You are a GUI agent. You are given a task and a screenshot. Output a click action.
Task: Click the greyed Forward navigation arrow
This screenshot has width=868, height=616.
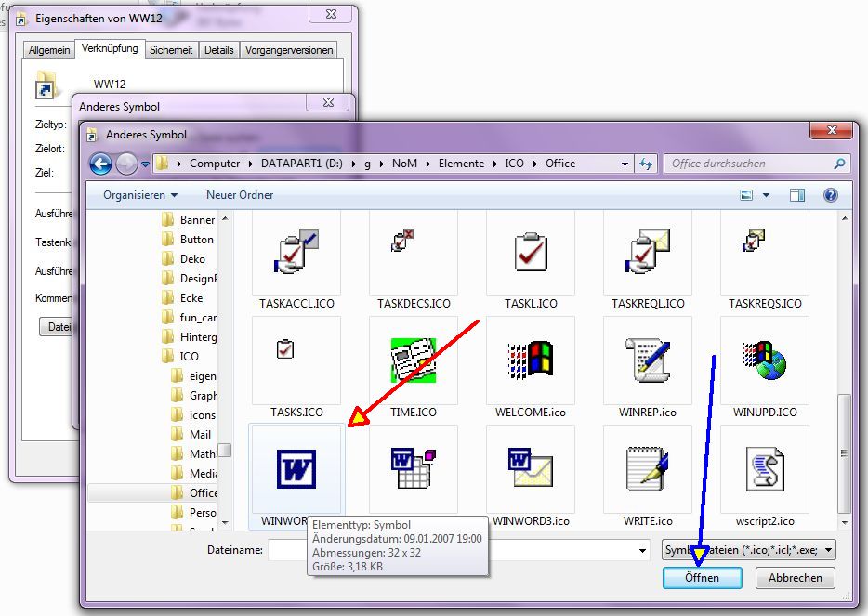(x=126, y=164)
